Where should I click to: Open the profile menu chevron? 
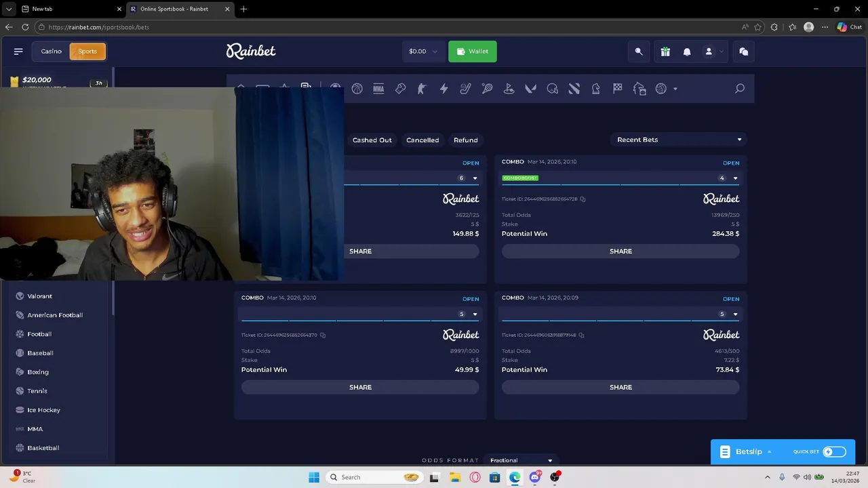722,52
